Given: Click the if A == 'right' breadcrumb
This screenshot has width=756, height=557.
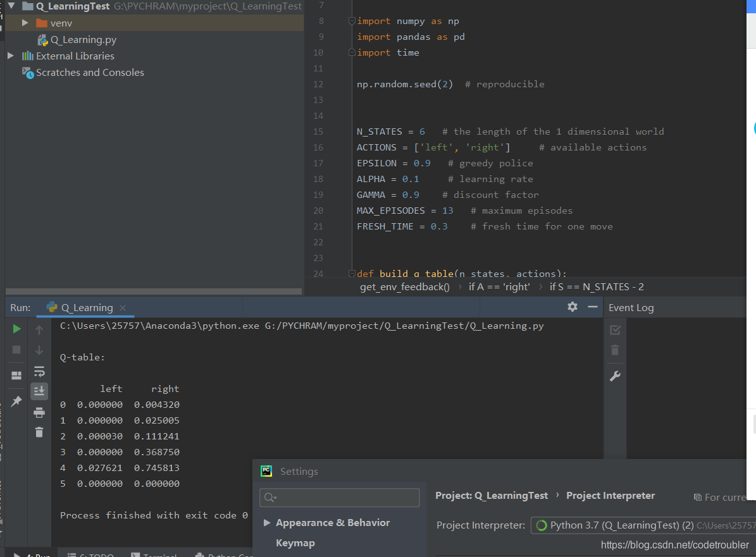Looking at the screenshot, I should pos(499,287).
